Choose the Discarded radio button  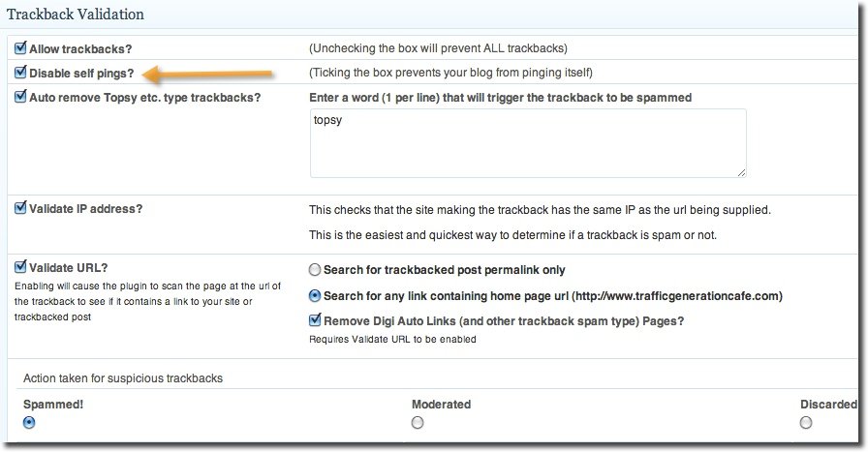(x=807, y=422)
